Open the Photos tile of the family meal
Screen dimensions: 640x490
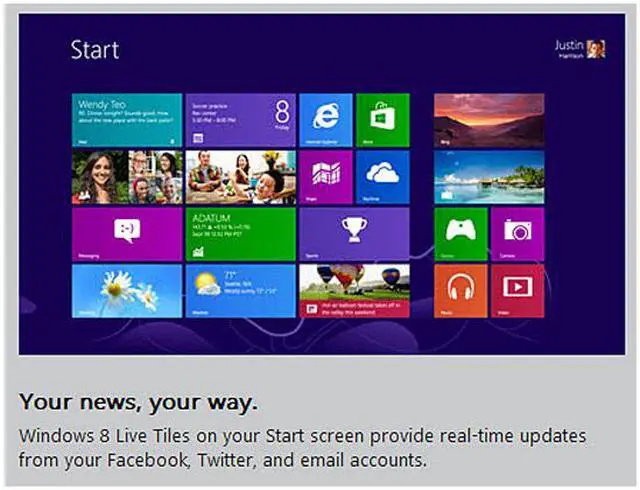click(241, 177)
